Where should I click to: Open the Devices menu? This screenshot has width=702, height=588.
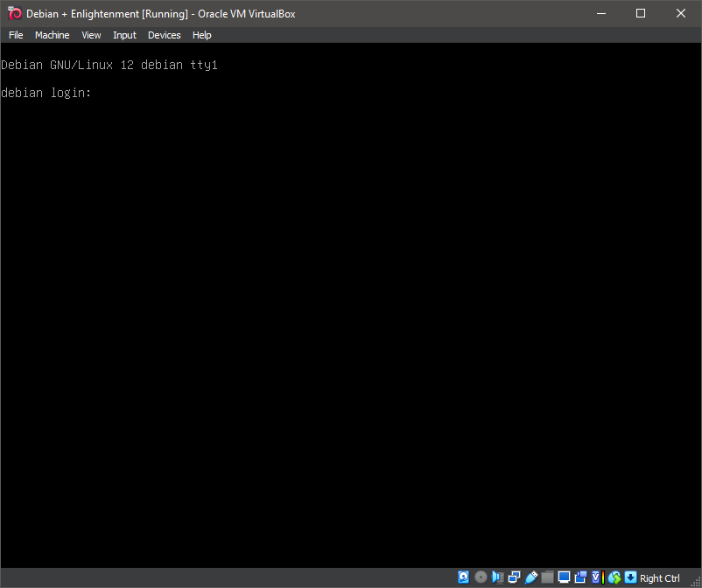[164, 35]
